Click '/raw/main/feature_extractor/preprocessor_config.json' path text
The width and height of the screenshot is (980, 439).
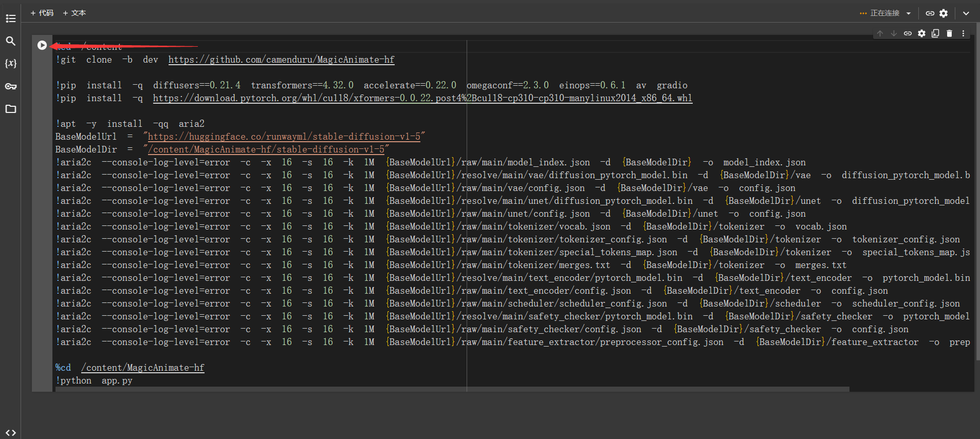pos(590,342)
